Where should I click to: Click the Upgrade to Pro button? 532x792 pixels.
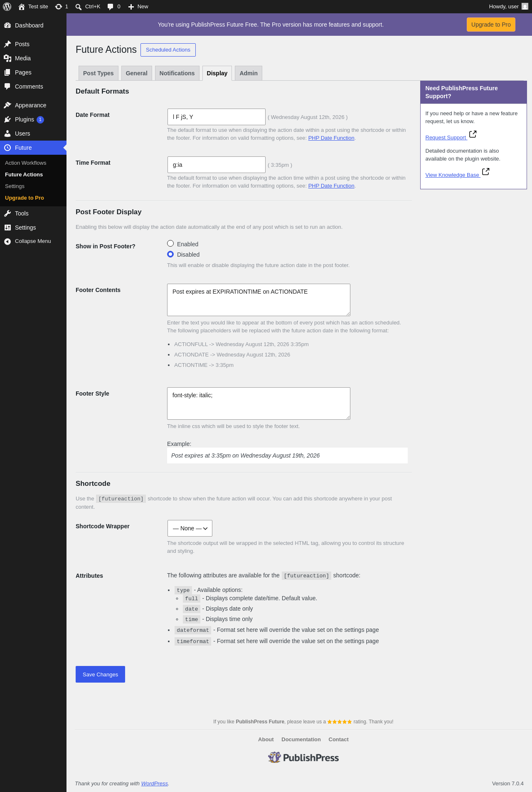tap(491, 25)
